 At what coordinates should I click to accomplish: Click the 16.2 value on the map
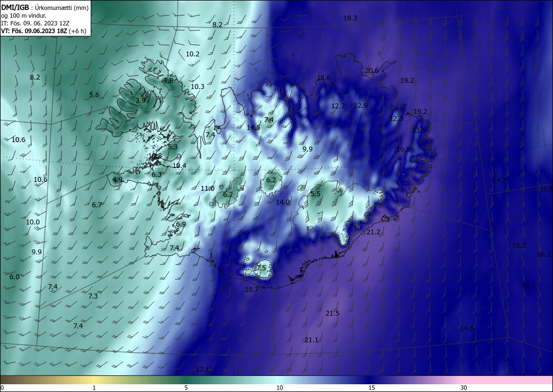pos(544,254)
